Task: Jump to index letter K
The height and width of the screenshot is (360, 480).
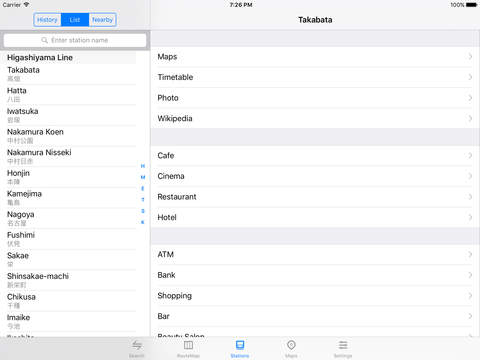Action: (143, 222)
